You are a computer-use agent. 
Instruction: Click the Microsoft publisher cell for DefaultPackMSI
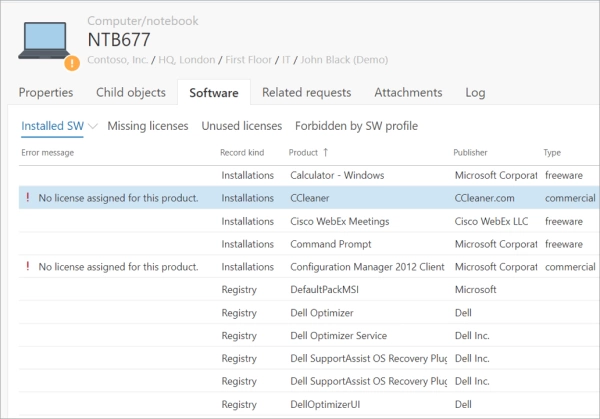coord(476,290)
